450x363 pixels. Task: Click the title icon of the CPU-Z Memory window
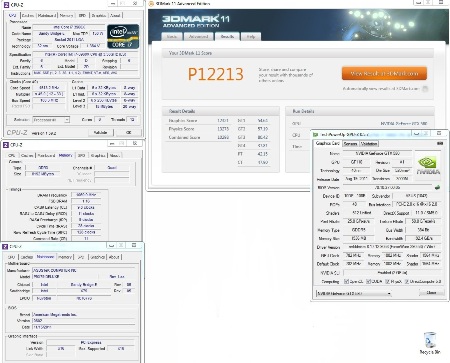tap(5, 145)
